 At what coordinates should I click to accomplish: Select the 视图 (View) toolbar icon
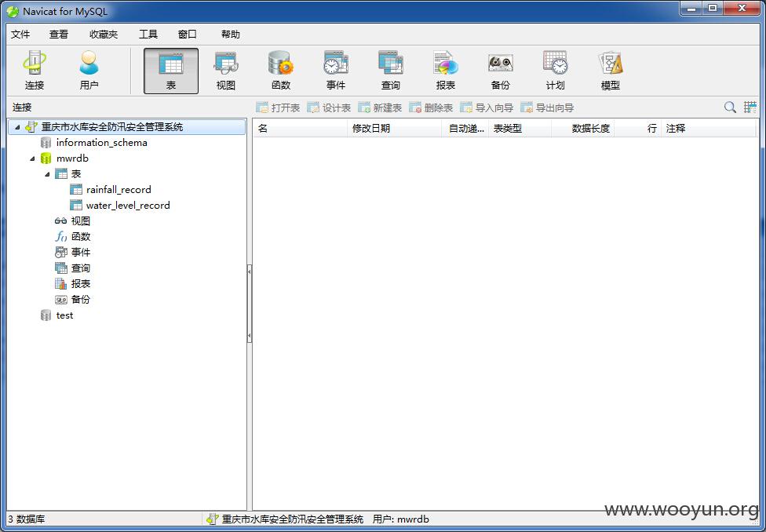click(x=226, y=71)
